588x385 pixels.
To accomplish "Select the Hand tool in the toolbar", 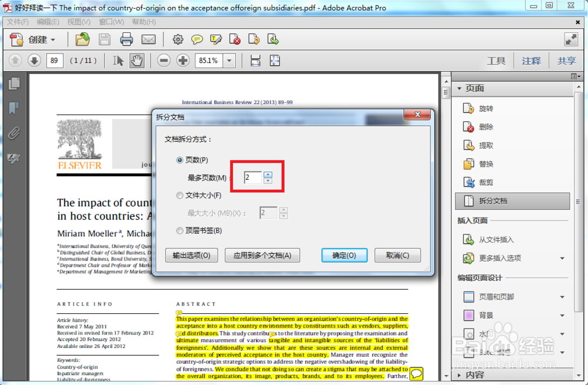I will (136, 60).
